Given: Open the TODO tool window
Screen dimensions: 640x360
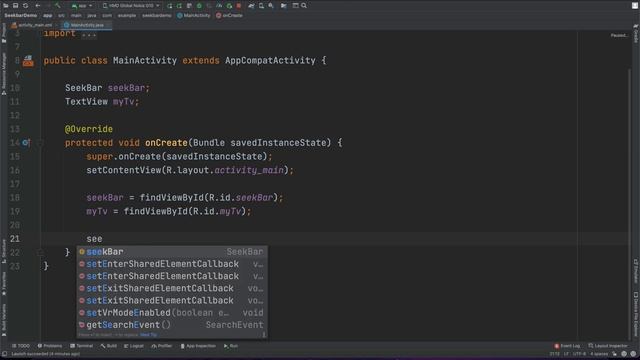Looking at the screenshot, I should click(x=21, y=346).
